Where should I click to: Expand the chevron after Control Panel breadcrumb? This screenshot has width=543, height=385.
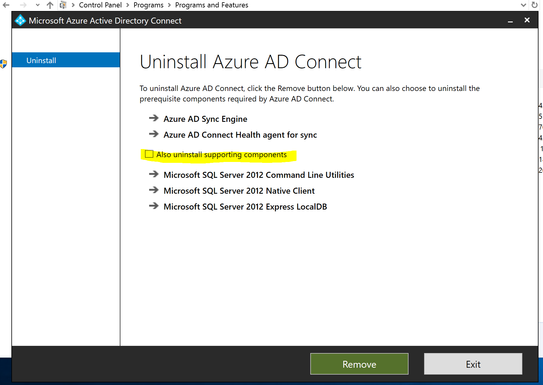tap(128, 5)
